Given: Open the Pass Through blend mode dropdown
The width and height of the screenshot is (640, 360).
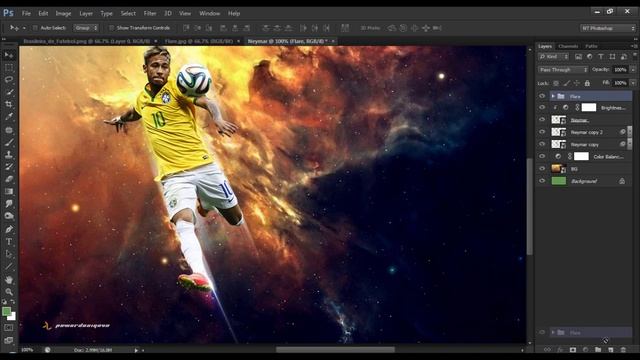Looking at the screenshot, I should tap(563, 70).
